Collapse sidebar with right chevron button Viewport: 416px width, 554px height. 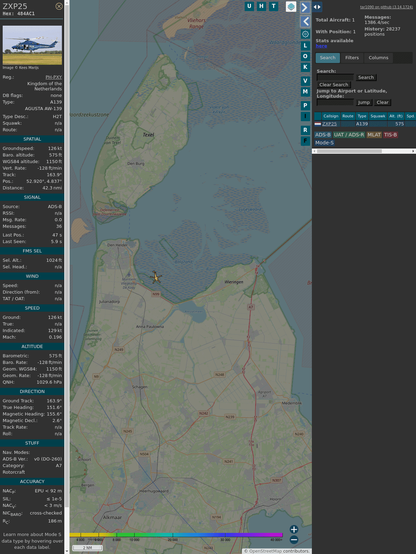pyautogui.click(x=305, y=7)
